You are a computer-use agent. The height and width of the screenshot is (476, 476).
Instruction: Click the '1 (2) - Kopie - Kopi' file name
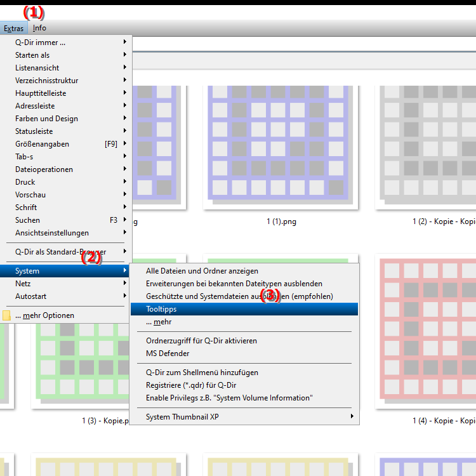(444, 221)
